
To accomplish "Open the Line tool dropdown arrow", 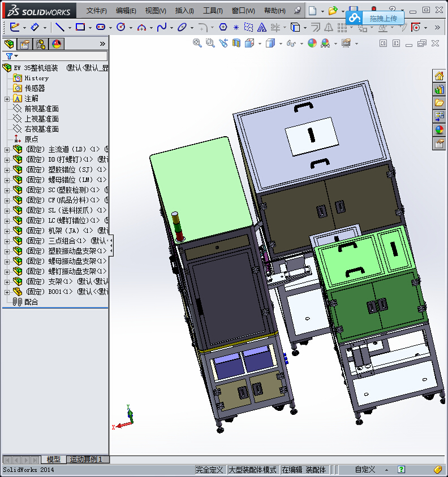I will pos(70,28).
